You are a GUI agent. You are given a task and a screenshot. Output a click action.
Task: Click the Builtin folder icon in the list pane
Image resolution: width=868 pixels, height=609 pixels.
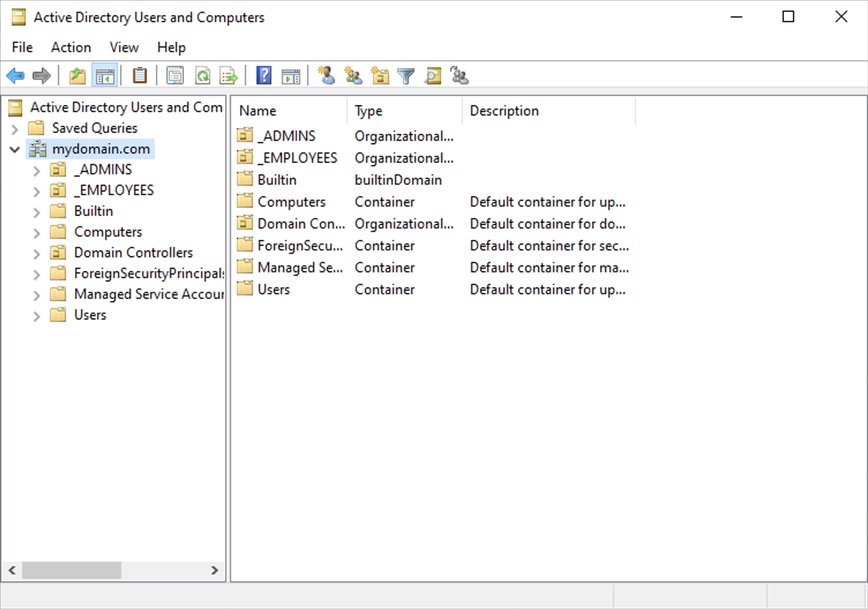245,179
